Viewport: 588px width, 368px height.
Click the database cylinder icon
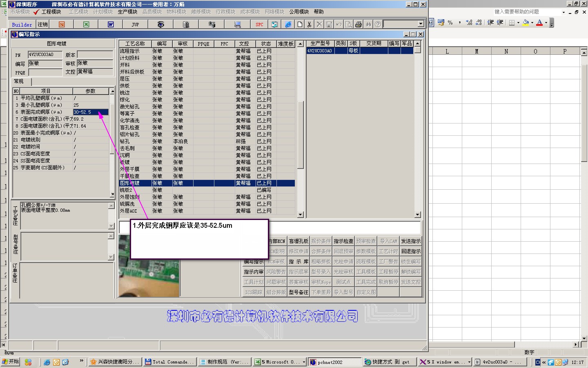(x=186, y=25)
